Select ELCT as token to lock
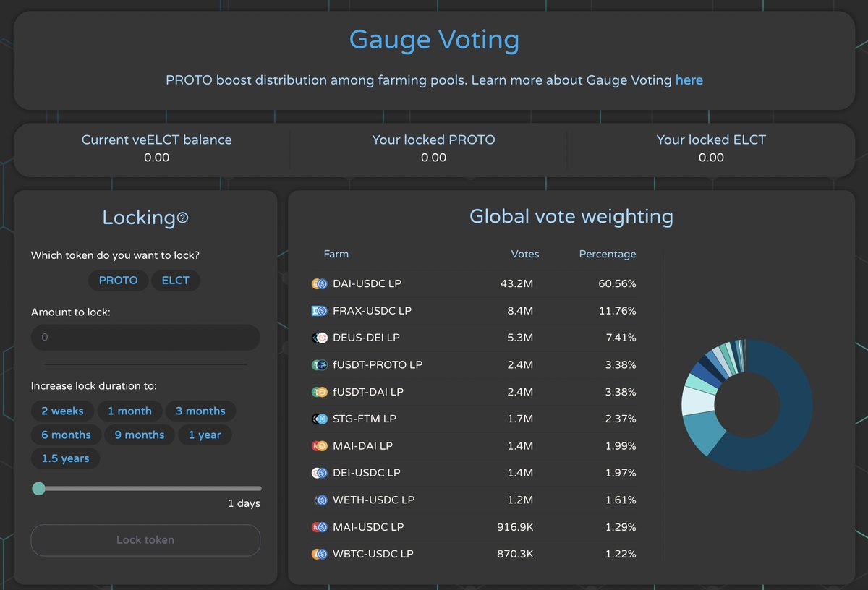The image size is (868, 590). point(176,280)
